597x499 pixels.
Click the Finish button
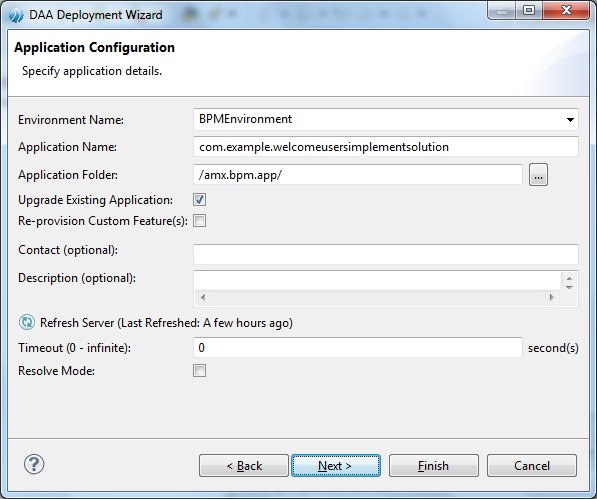[434, 466]
